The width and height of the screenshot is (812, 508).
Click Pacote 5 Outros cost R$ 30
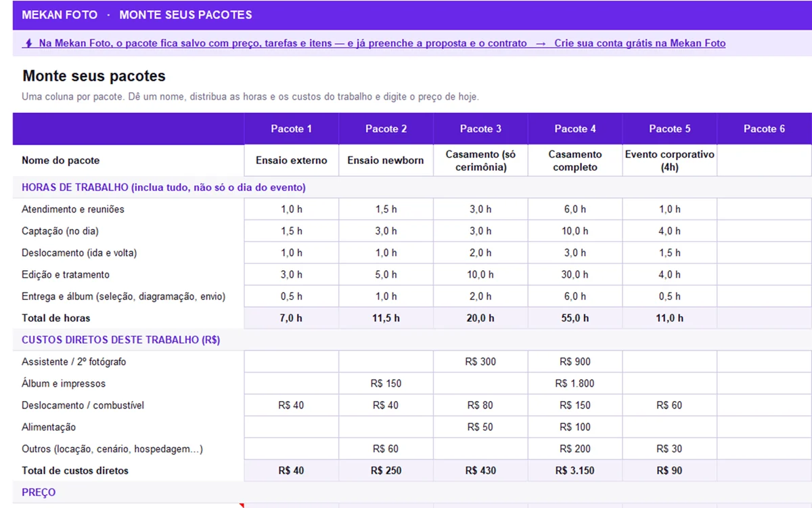click(670, 448)
